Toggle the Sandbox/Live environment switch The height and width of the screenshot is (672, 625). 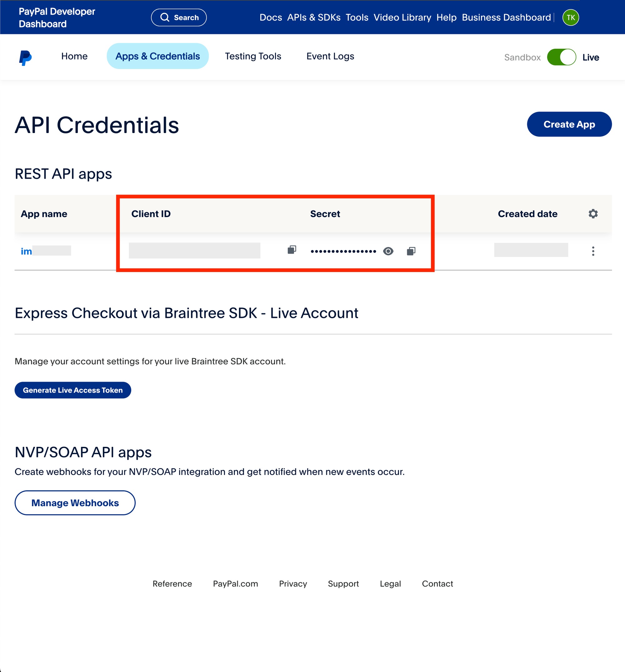562,57
